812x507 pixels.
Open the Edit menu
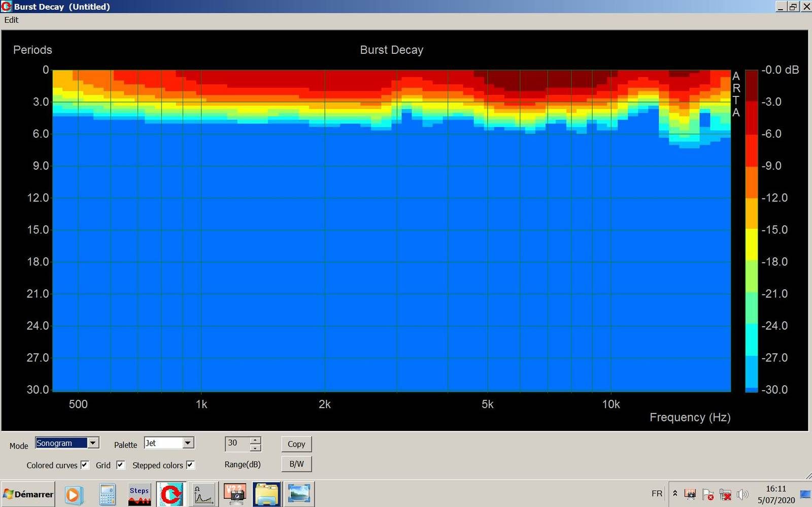tap(11, 20)
